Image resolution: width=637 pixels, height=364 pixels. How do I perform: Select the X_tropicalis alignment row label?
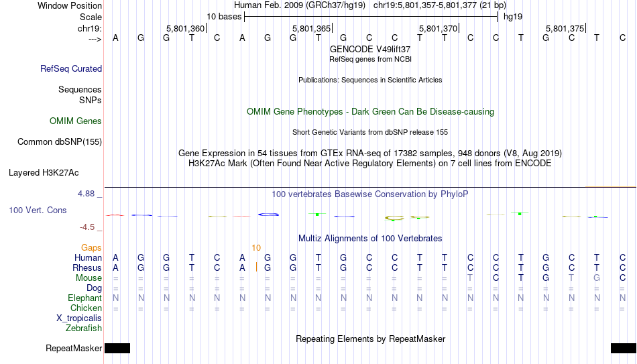[x=79, y=318]
